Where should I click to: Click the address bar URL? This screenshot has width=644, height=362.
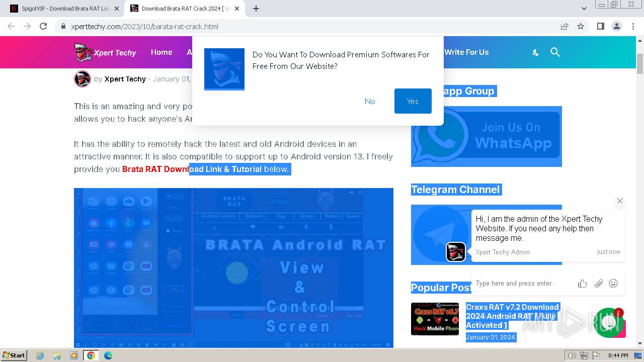click(x=144, y=26)
